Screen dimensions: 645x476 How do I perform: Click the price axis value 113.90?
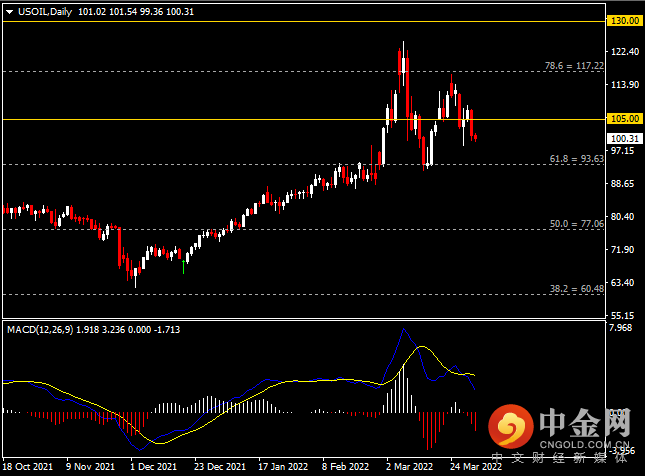tap(625, 85)
